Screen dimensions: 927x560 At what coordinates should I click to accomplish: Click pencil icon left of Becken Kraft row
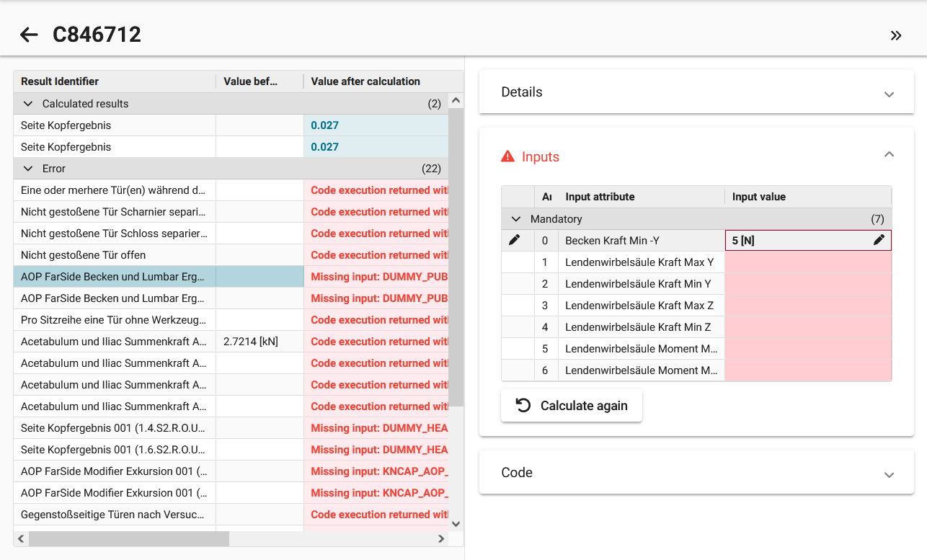pos(514,240)
